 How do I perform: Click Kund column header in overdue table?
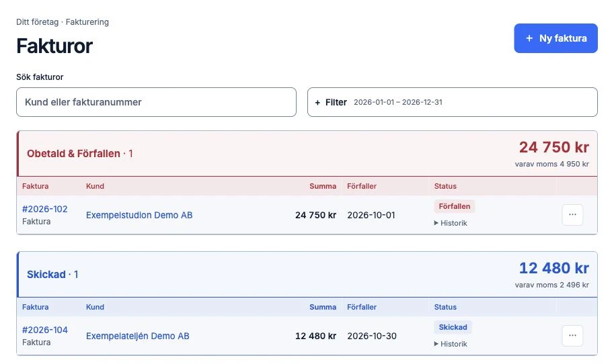(95, 186)
